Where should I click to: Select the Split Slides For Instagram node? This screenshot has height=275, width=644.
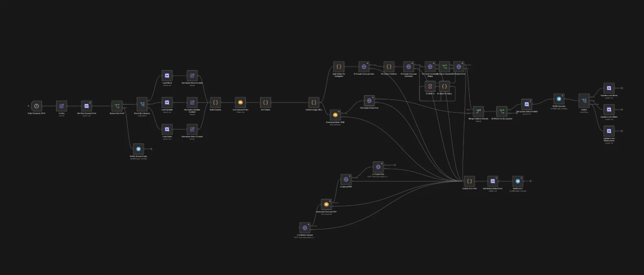click(339, 67)
